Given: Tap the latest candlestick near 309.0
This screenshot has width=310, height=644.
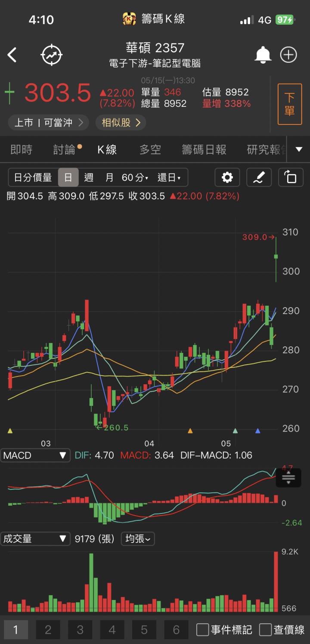Looking at the screenshot, I should [276, 259].
